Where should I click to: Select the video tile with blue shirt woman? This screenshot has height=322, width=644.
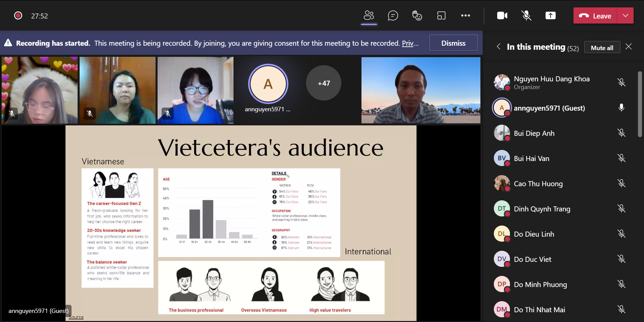coord(196,90)
